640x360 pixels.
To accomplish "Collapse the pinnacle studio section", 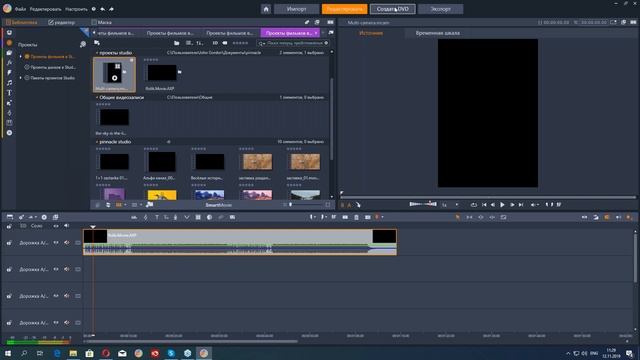I will point(97,142).
